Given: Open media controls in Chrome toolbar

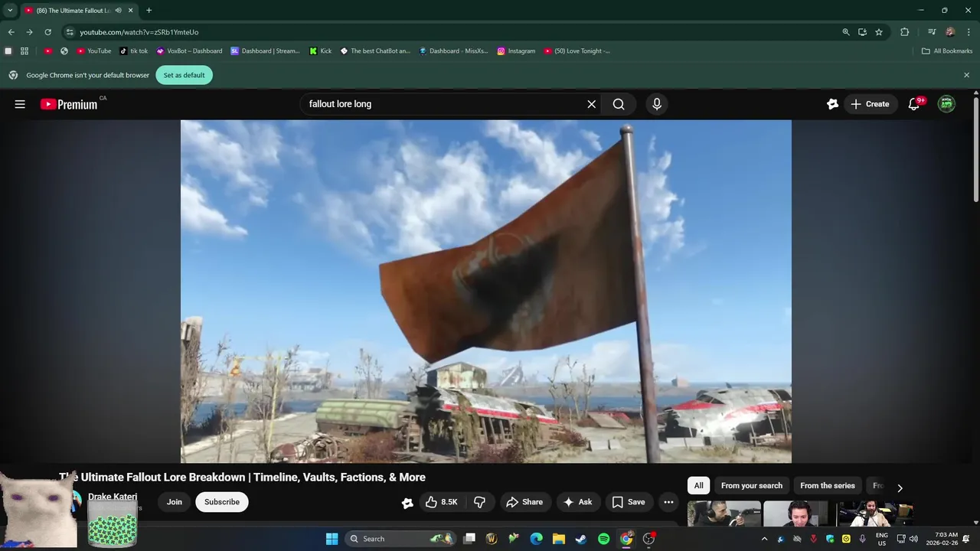Looking at the screenshot, I should 932,32.
